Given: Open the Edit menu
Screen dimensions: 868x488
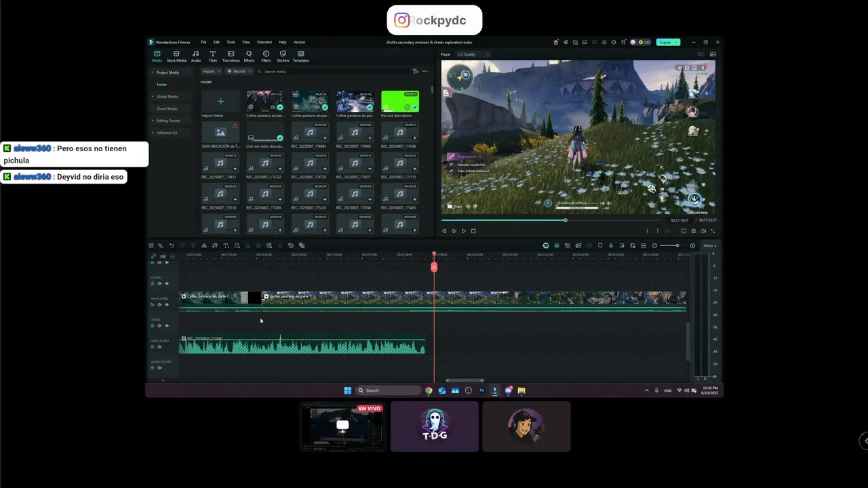Looking at the screenshot, I should click(216, 42).
